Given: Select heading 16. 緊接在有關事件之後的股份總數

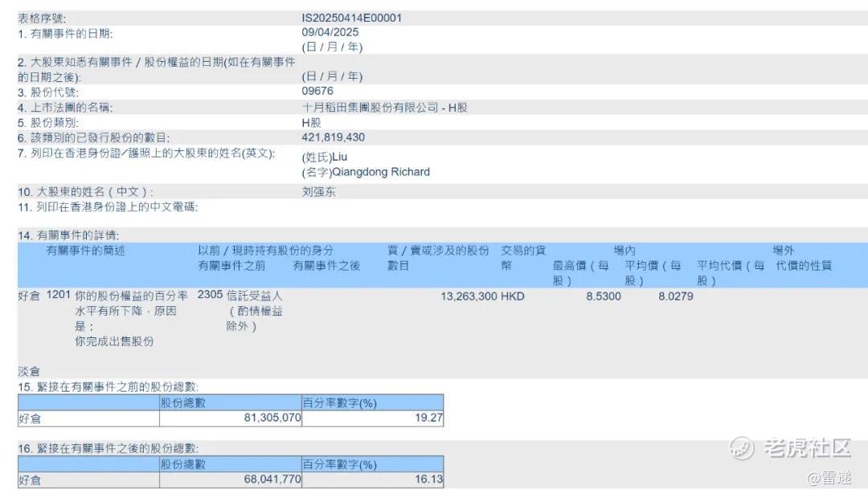Looking at the screenshot, I should (x=108, y=448).
